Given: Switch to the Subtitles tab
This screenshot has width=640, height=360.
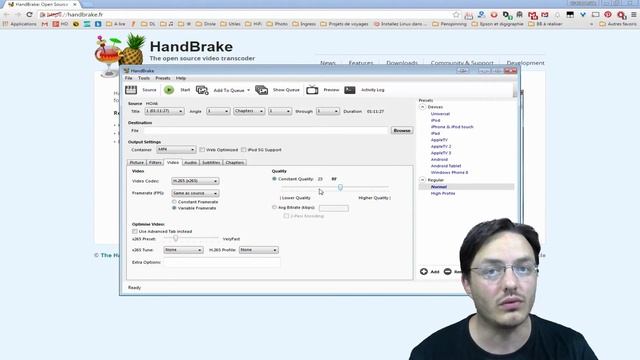Looking at the screenshot, I should [211, 162].
